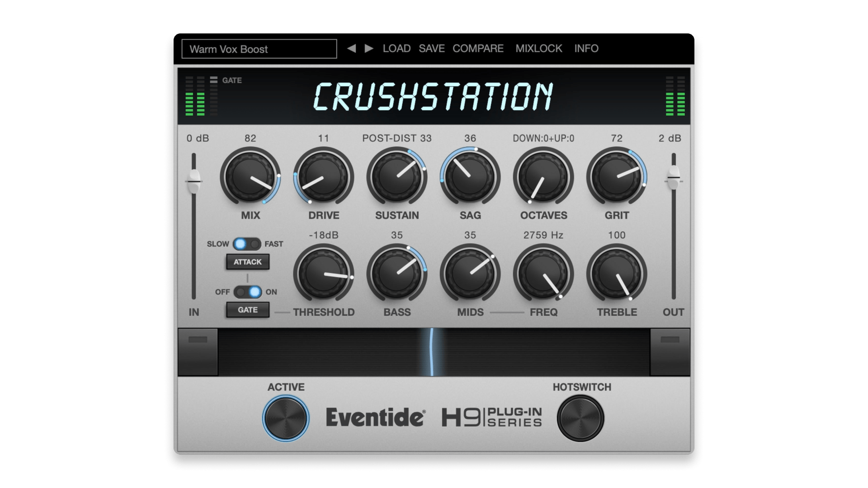Viewport: 868px width, 488px height.
Task: Click SAVE in the top bar
Action: point(431,48)
